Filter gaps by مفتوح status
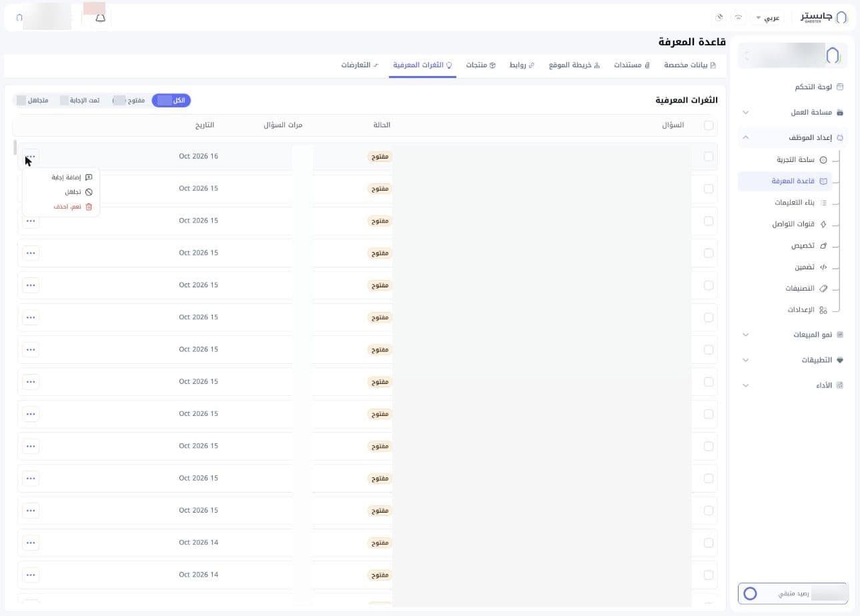Image resolution: width=860 pixels, height=616 pixels. click(x=129, y=100)
